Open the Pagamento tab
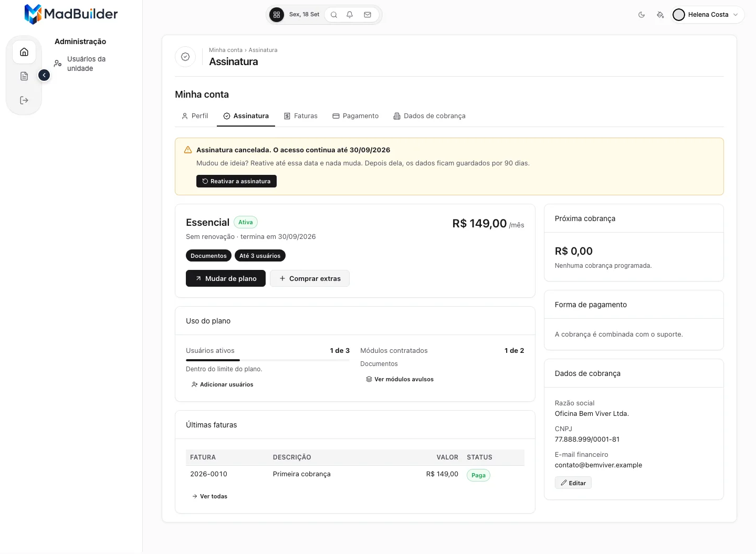 [355, 116]
